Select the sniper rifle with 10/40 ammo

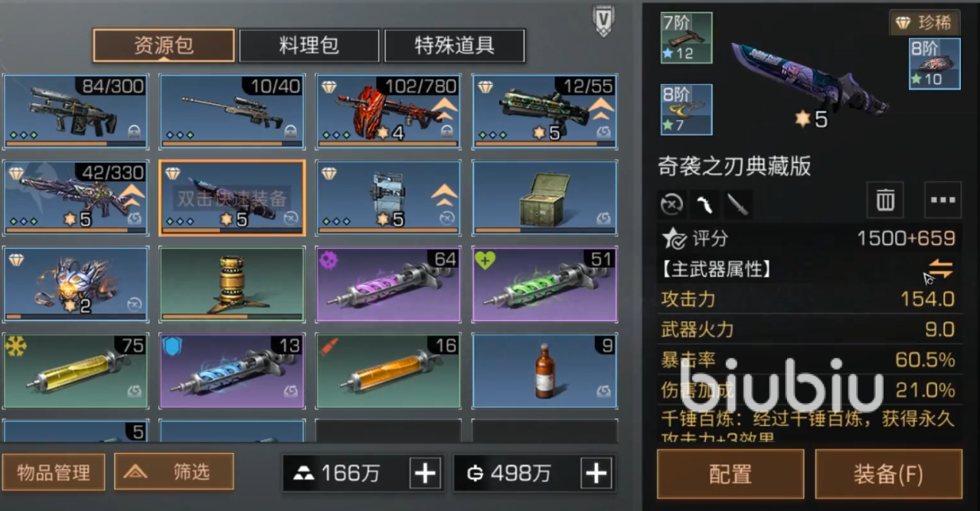tap(232, 112)
